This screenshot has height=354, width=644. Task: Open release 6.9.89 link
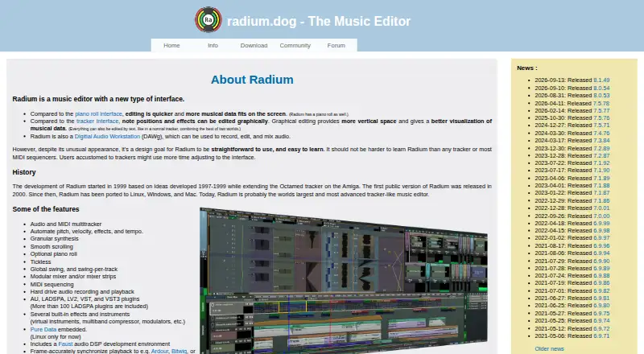click(x=601, y=269)
